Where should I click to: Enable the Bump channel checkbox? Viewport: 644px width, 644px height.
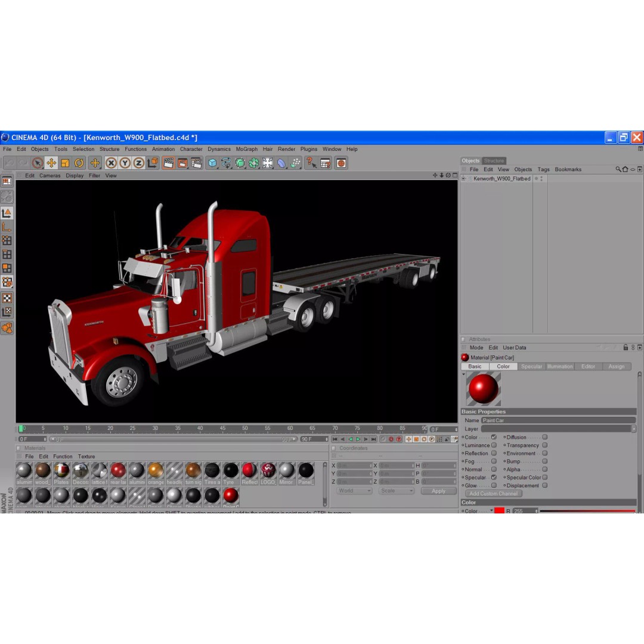point(545,461)
